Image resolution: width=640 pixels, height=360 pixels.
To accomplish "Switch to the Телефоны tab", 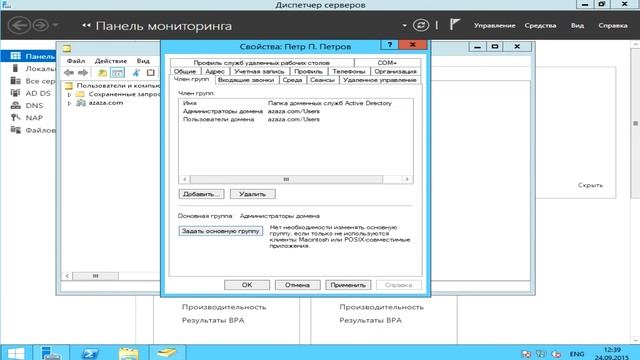I will click(x=349, y=71).
